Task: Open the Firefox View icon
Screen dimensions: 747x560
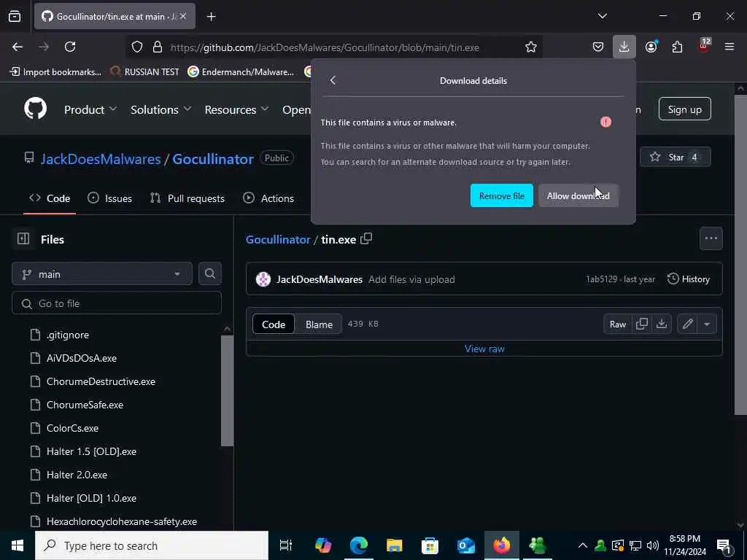Action: click(15, 16)
